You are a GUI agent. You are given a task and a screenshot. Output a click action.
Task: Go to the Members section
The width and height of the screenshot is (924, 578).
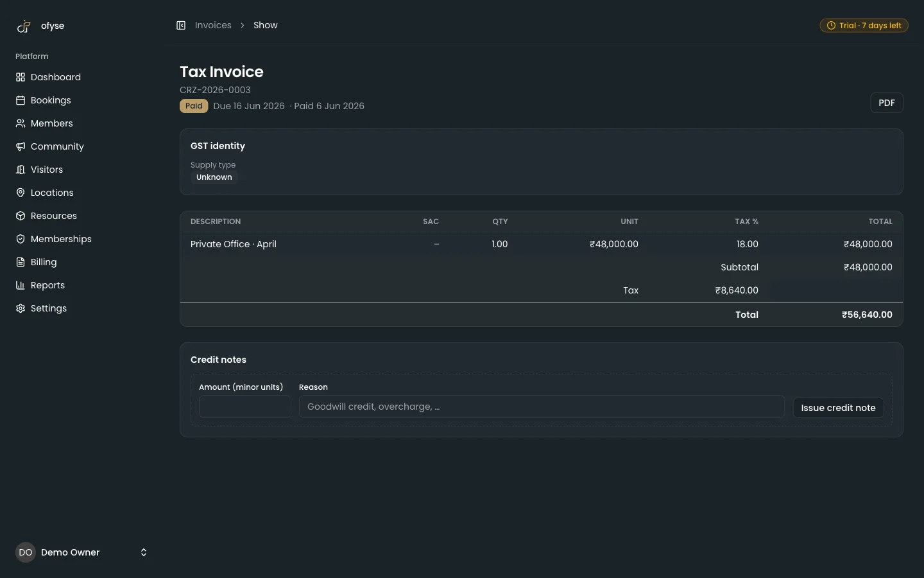[x=82, y=123]
